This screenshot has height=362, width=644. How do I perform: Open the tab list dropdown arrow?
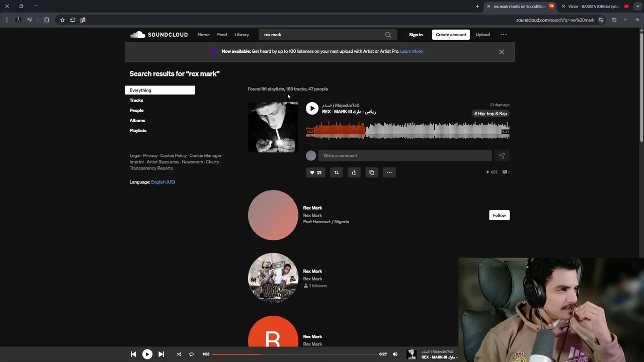pyautogui.click(x=638, y=7)
